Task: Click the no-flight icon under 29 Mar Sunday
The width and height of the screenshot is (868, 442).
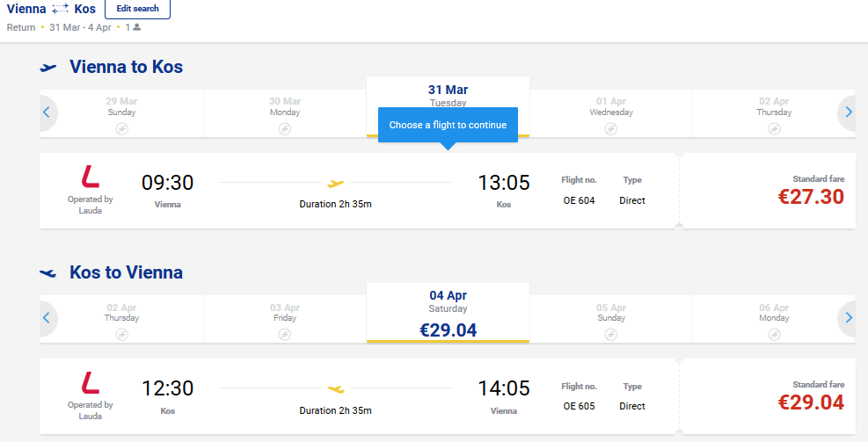Action: (x=121, y=129)
